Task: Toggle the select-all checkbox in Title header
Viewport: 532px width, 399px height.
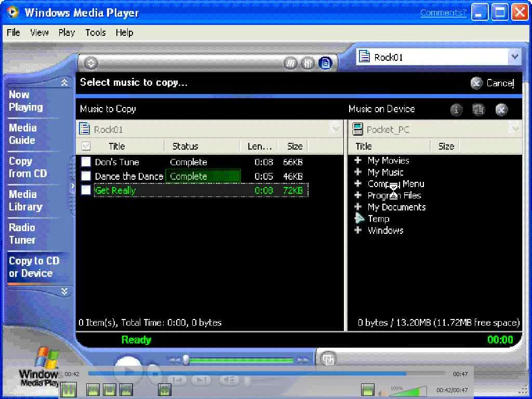Action: [86, 146]
